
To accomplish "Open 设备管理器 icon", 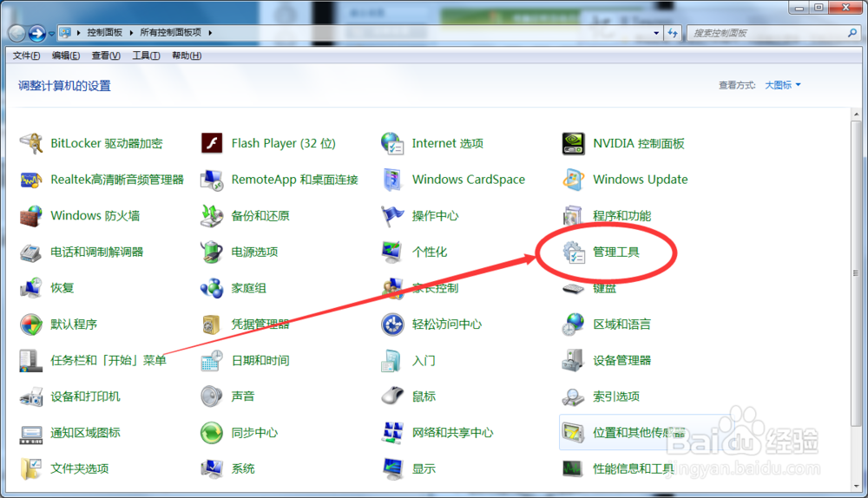I will (573, 361).
